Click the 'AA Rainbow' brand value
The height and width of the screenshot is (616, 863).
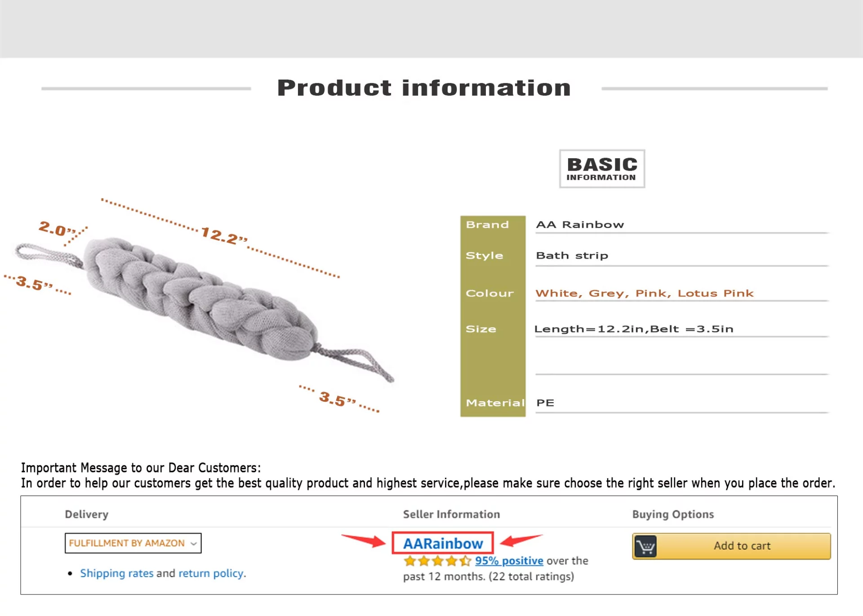(580, 225)
